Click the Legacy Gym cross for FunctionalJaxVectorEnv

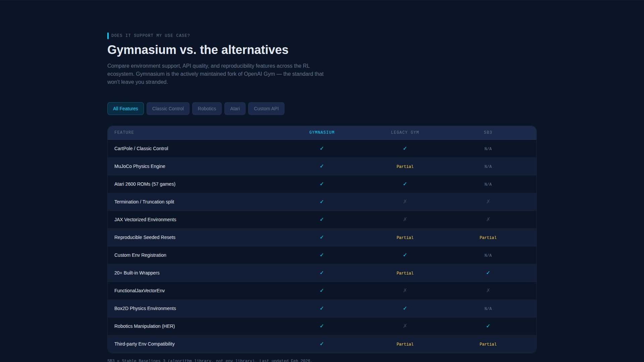(405, 291)
